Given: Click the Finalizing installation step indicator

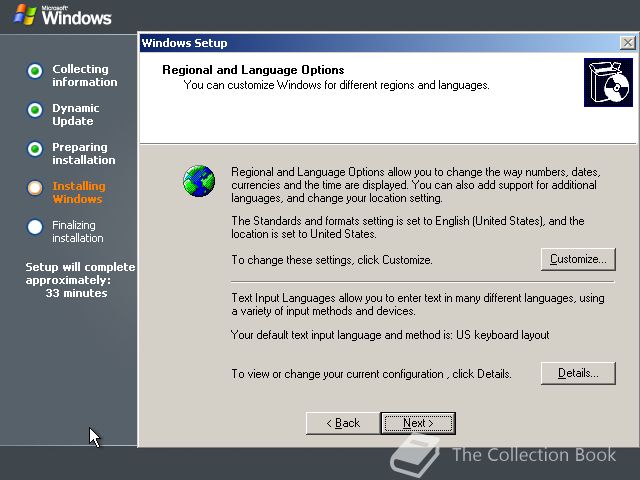Looking at the screenshot, I should [x=35, y=227].
